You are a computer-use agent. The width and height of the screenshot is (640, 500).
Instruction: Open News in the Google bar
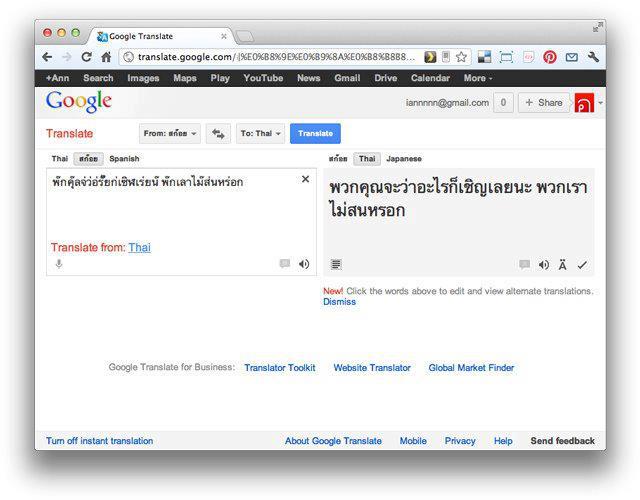coord(309,78)
